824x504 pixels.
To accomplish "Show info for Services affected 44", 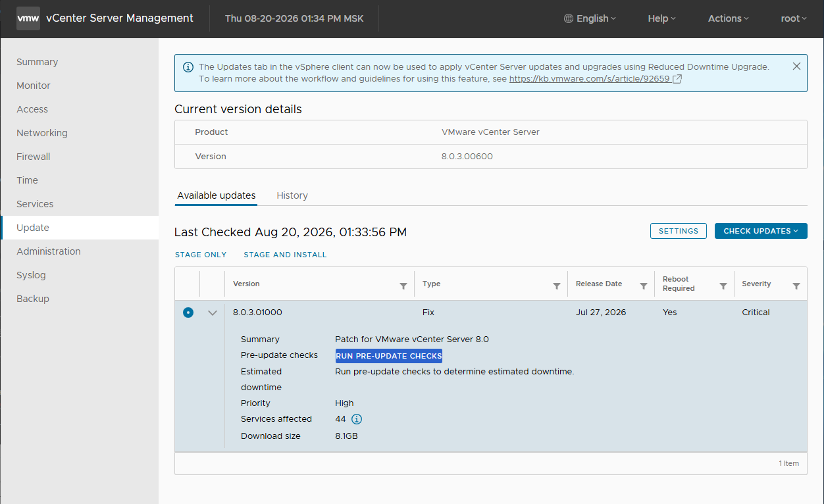I will [357, 419].
